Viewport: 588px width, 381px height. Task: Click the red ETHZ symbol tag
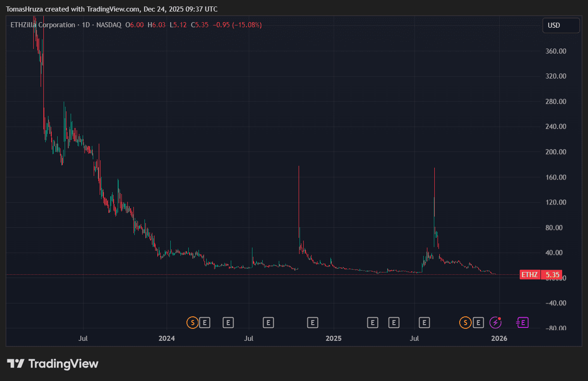click(529, 275)
